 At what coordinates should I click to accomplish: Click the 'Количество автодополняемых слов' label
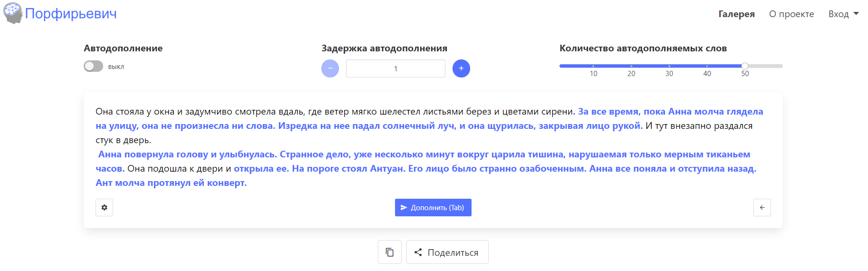click(x=643, y=48)
